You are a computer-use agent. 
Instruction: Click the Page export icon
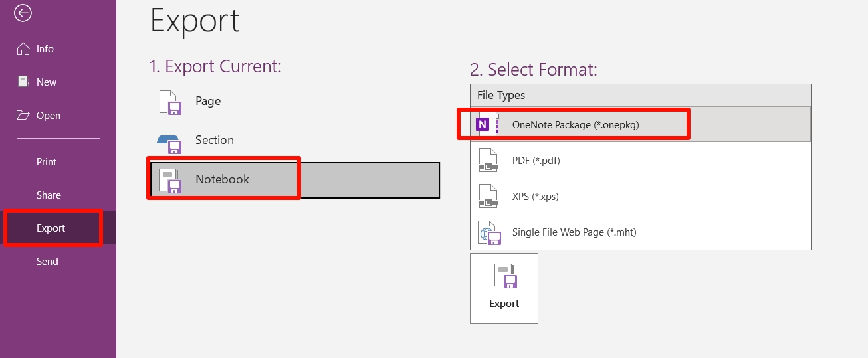pyautogui.click(x=171, y=102)
